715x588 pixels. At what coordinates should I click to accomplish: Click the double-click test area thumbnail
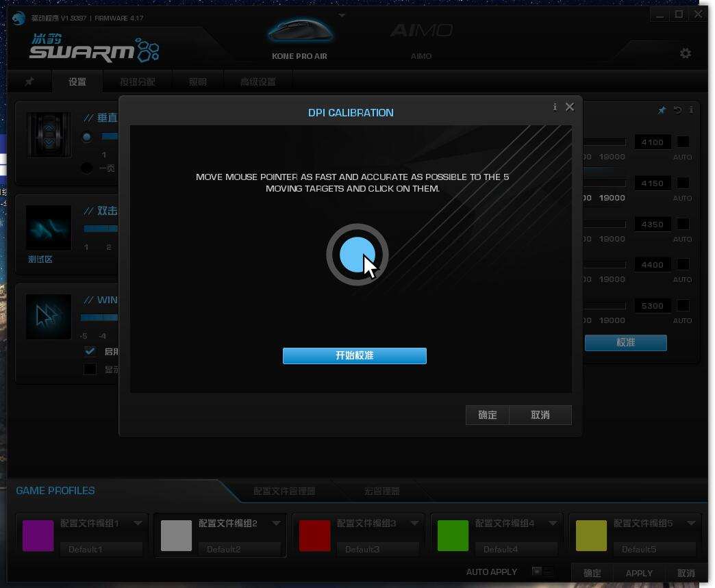(x=49, y=228)
